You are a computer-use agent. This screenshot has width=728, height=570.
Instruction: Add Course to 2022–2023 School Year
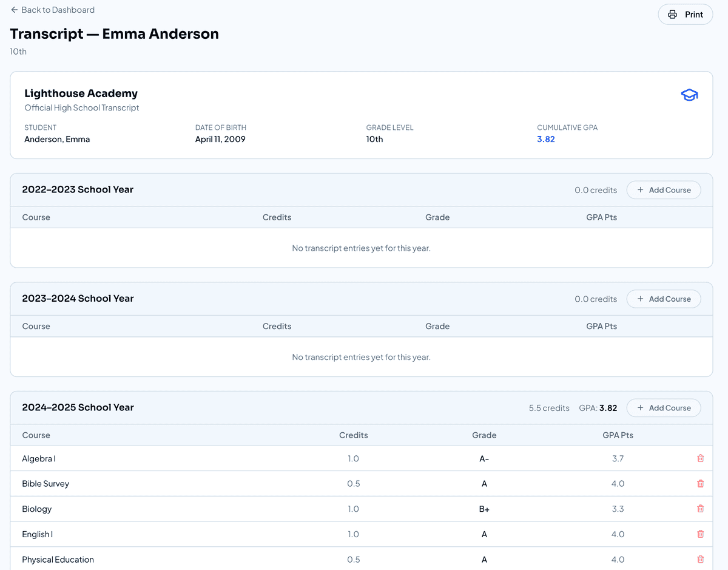click(x=663, y=190)
